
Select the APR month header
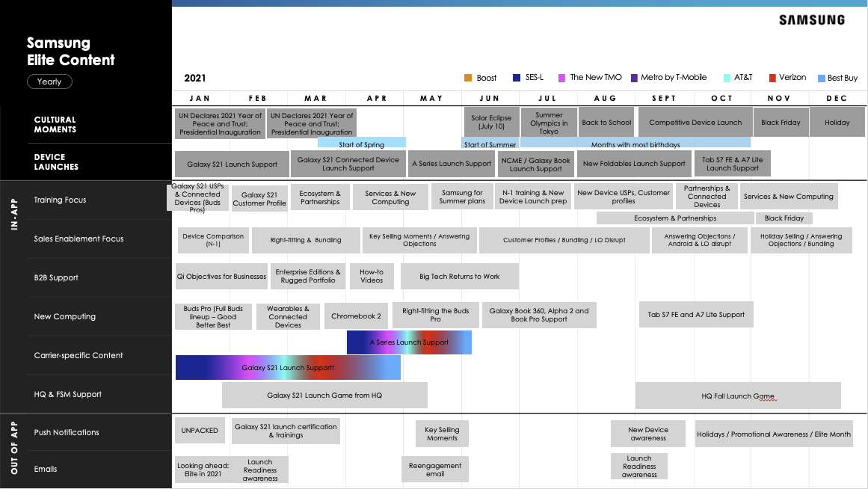[377, 98]
